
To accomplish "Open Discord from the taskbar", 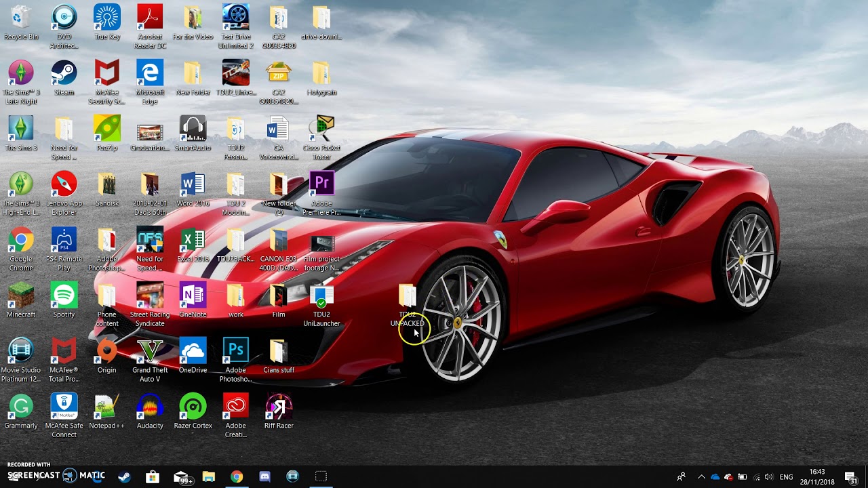I will tap(264, 476).
